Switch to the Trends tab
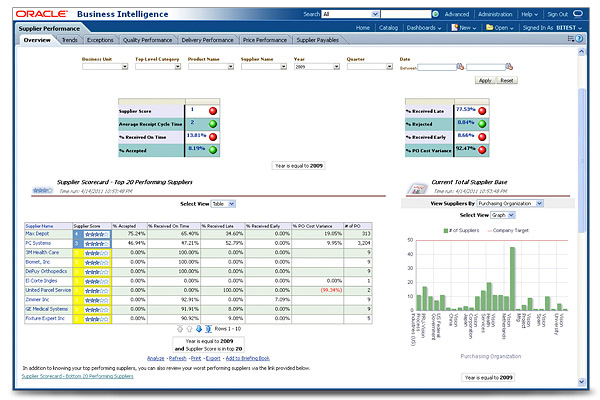 pyautogui.click(x=70, y=40)
